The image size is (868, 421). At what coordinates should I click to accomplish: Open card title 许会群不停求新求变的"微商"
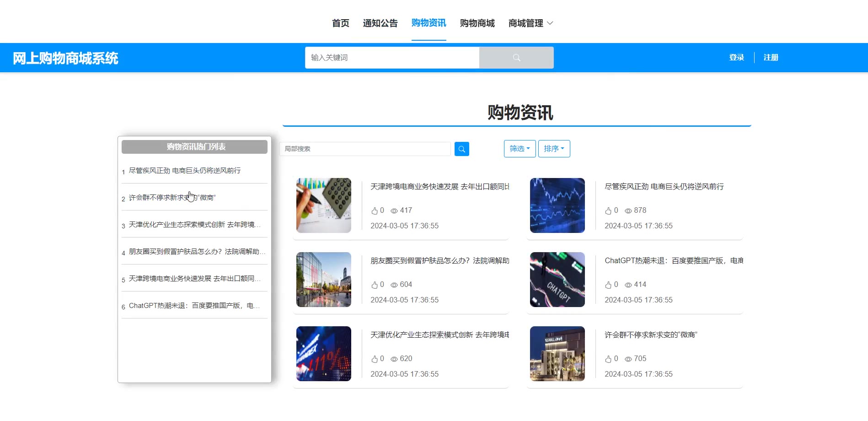651,335
